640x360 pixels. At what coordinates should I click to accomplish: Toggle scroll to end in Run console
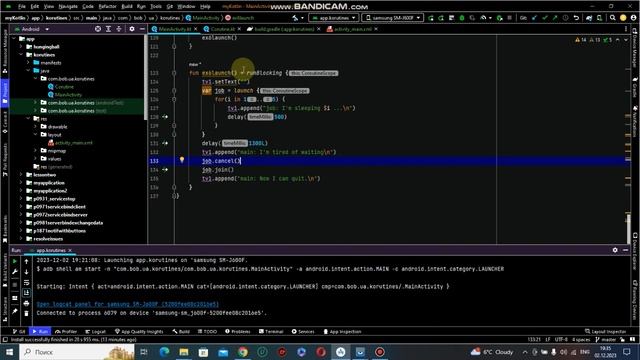(27, 293)
